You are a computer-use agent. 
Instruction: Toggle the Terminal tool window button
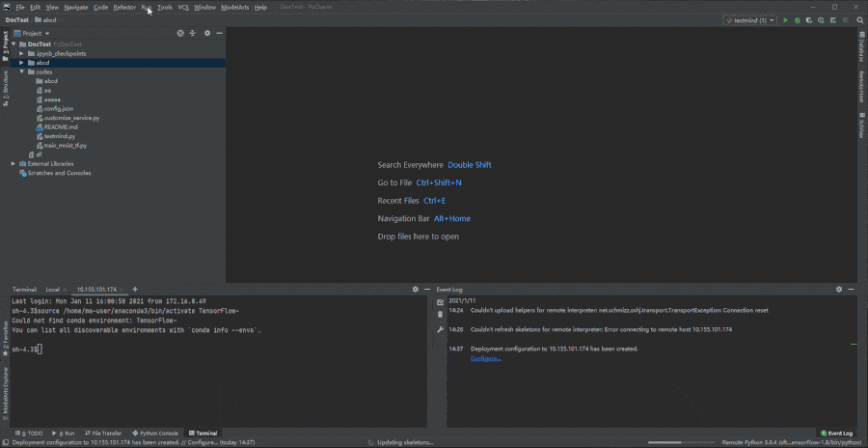coord(203,433)
